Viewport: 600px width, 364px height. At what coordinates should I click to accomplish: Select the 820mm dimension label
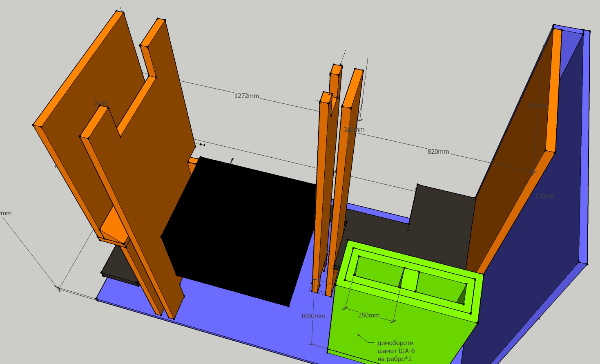click(438, 152)
